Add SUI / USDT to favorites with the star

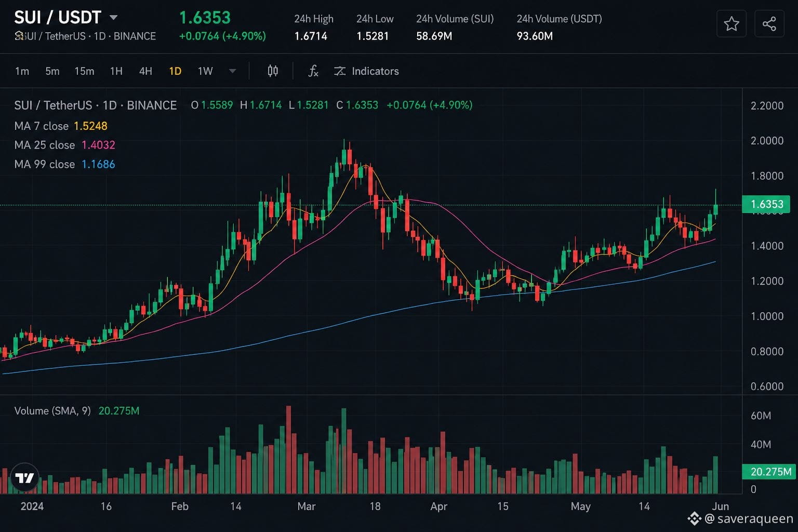tap(731, 24)
